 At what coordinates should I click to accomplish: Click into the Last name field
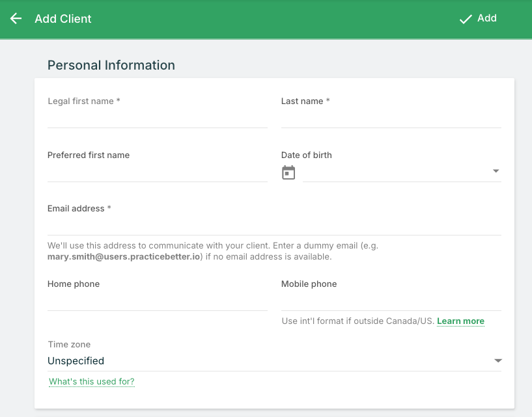tap(391, 118)
